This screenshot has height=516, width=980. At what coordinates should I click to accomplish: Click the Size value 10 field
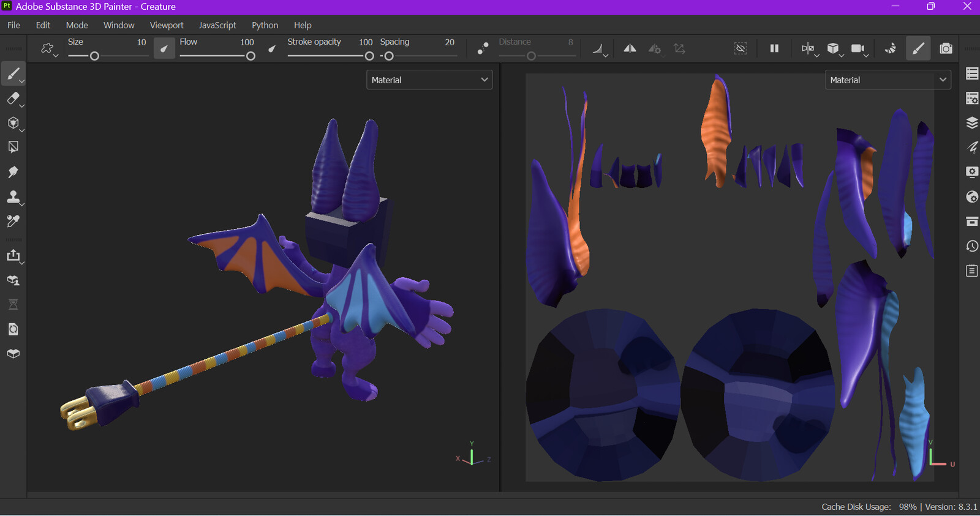(141, 42)
